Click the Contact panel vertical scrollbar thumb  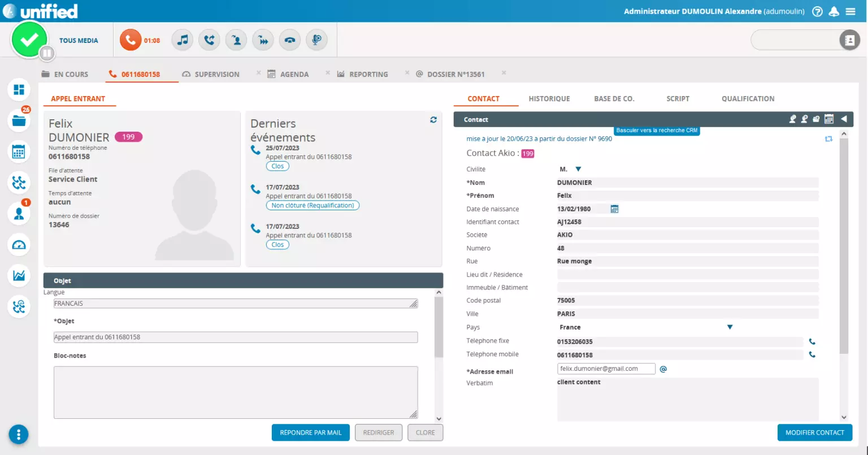click(844, 246)
